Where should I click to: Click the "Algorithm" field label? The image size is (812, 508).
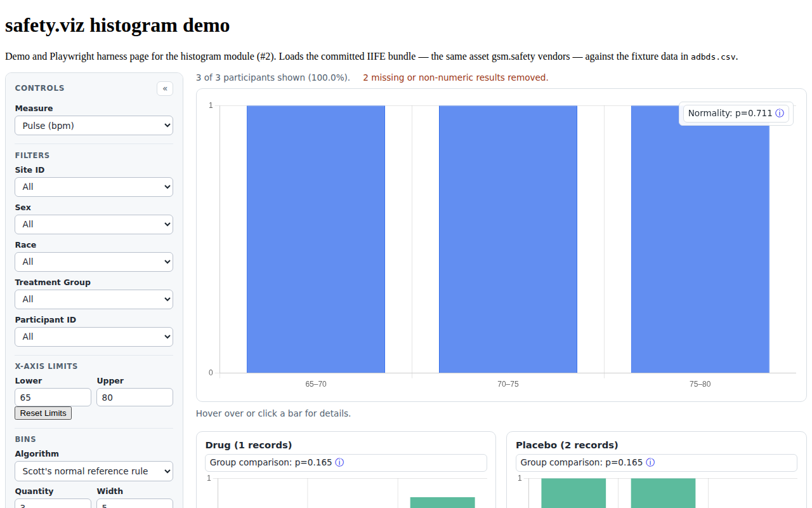click(37, 454)
